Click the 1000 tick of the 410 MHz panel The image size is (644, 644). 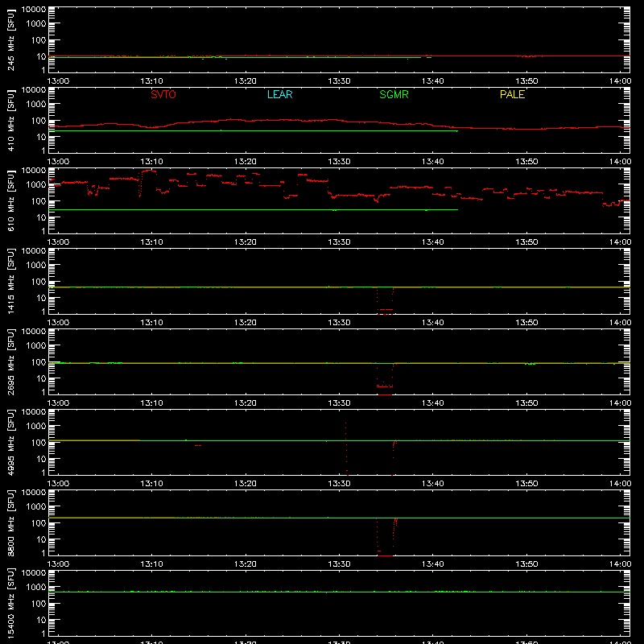36,105
